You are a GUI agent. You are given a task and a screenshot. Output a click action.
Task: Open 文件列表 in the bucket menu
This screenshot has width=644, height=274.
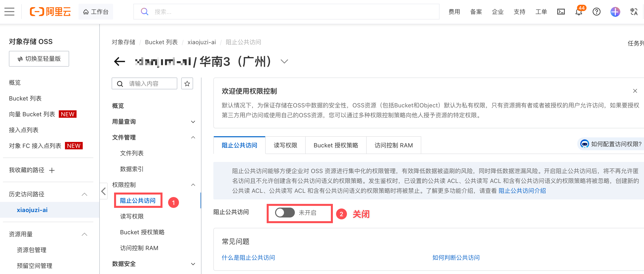(x=132, y=153)
